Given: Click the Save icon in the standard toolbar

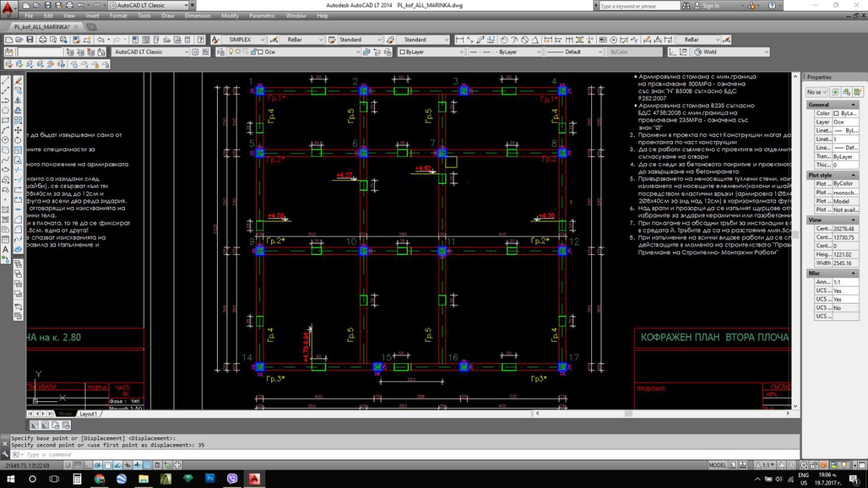Looking at the screenshot, I should [x=31, y=40].
